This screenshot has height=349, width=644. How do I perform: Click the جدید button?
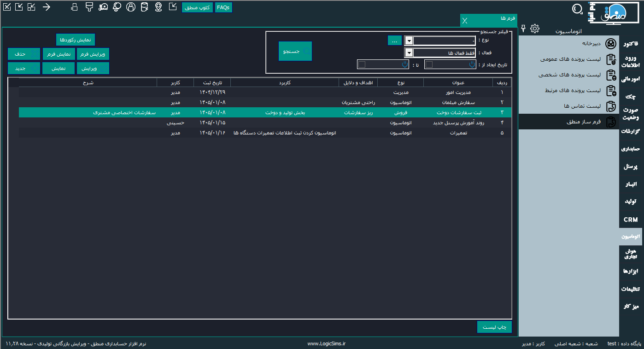pos(24,68)
